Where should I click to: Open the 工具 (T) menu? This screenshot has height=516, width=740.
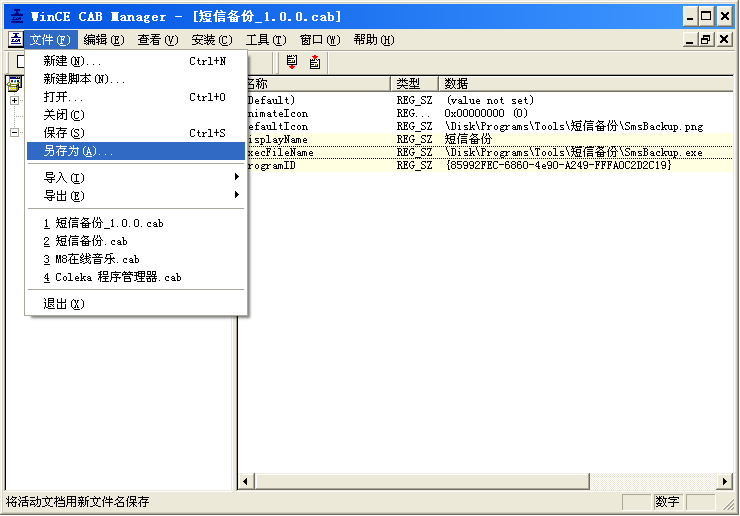[266, 40]
